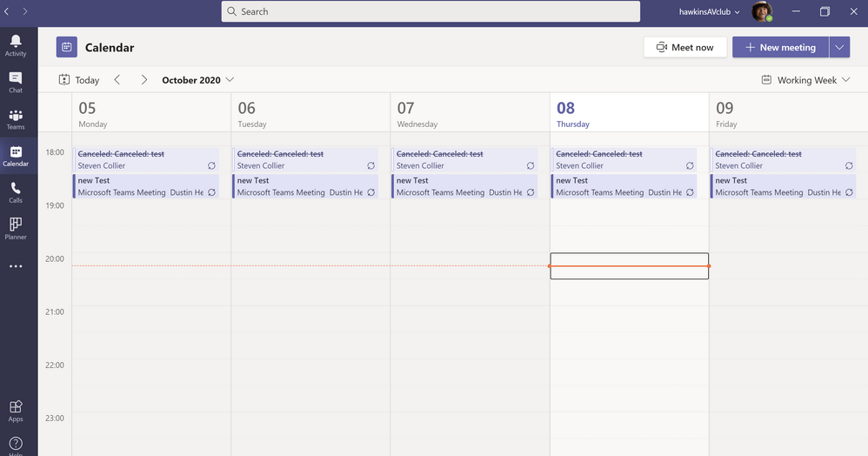Viewport: 868px width, 456px height.
Task: Click the New meeting button
Action: tap(780, 47)
